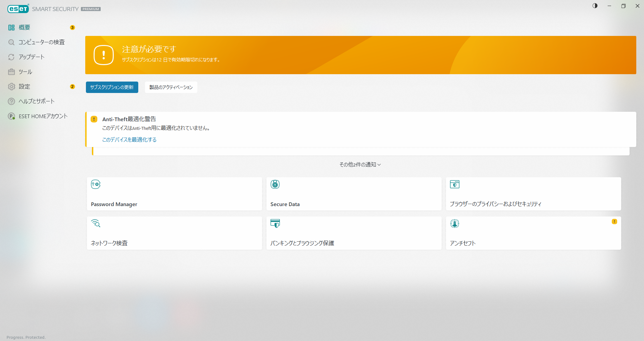Image resolution: width=644 pixels, height=341 pixels.
Task: Click the Secure Data lock icon
Action: coord(275,184)
